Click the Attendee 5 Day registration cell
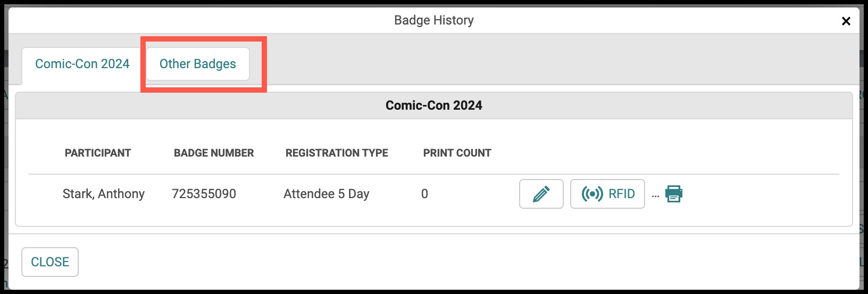This screenshot has height=294, width=868. coord(327,194)
